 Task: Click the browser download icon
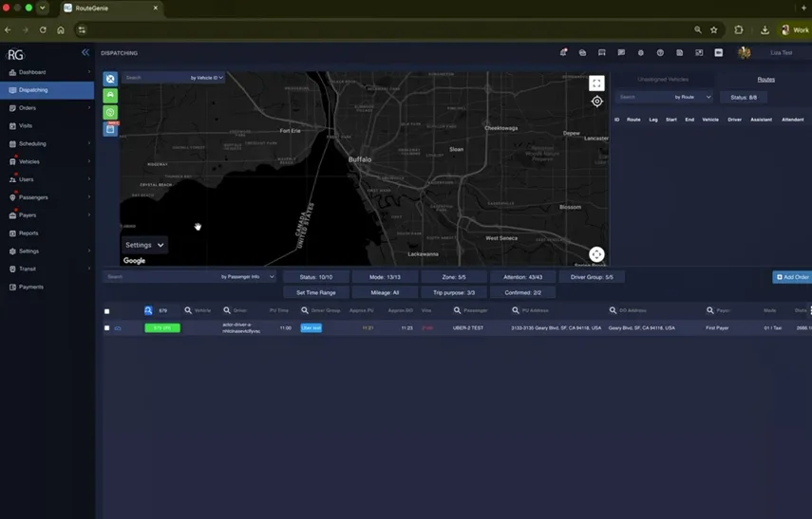coord(765,30)
